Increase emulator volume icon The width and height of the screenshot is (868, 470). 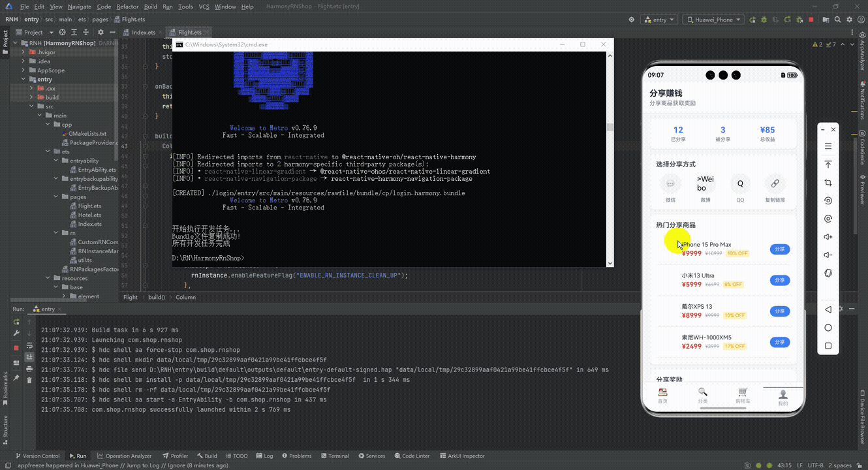coord(828,237)
